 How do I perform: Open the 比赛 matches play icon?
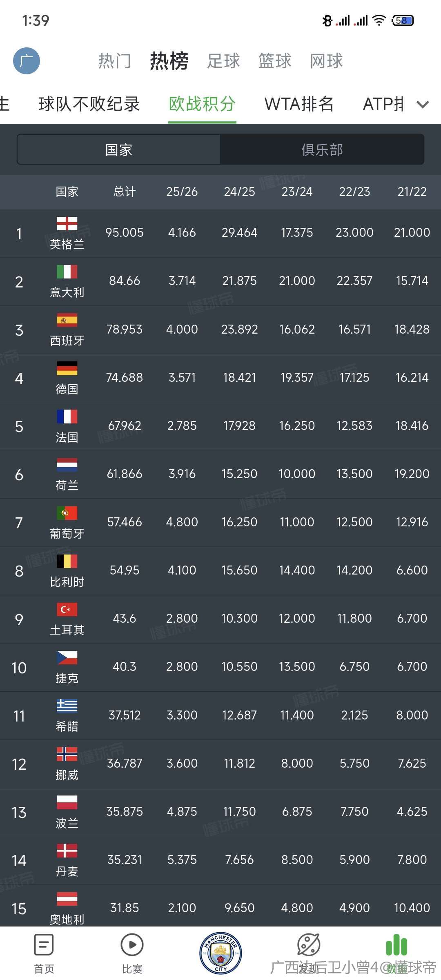pos(132,945)
